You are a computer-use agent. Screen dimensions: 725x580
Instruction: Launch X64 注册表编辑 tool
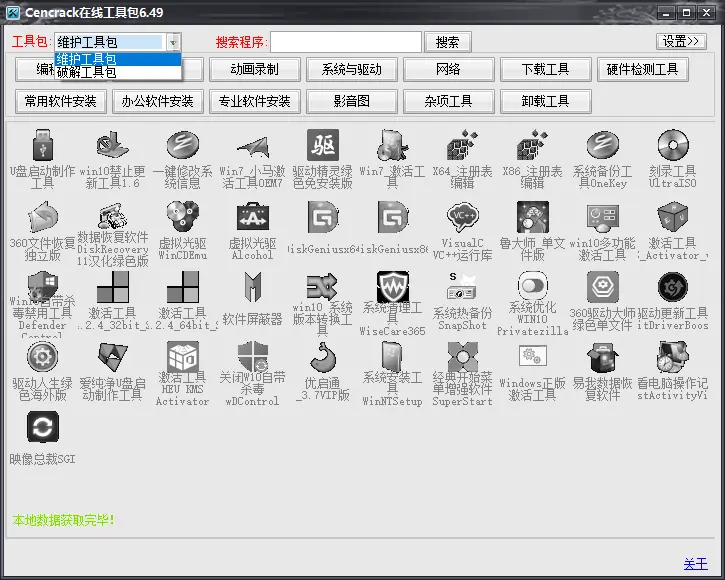click(462, 146)
